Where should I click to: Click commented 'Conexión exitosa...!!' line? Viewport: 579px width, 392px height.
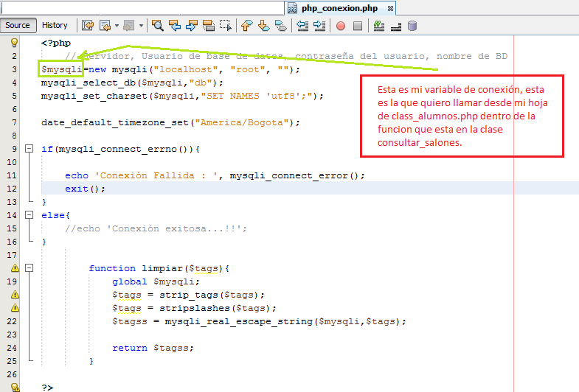coord(156,228)
